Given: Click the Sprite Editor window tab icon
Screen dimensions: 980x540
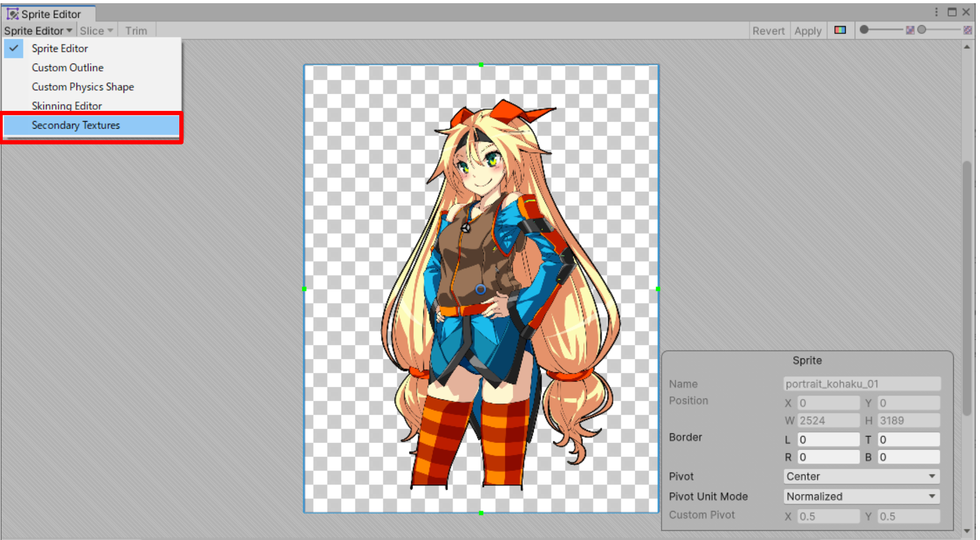Looking at the screenshot, I should pyautogui.click(x=12, y=14).
